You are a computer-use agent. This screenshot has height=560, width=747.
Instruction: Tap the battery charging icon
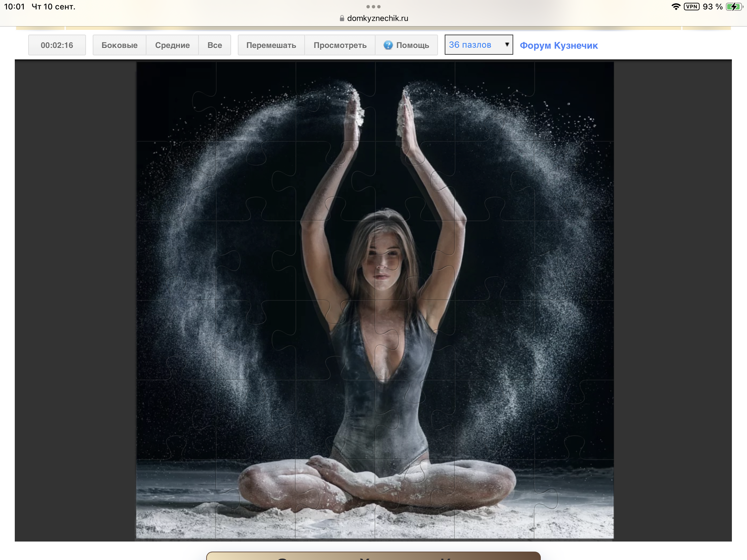tap(734, 7)
